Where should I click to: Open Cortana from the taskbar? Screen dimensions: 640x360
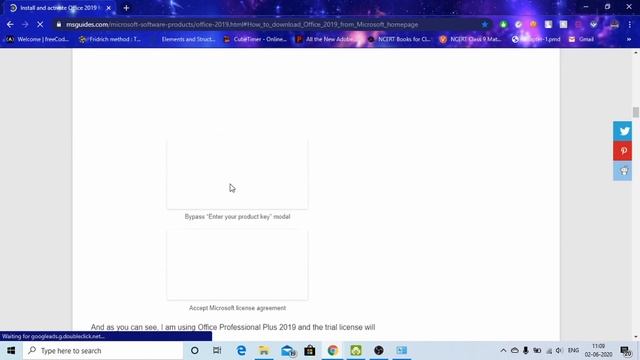pyautogui.click(x=195, y=351)
